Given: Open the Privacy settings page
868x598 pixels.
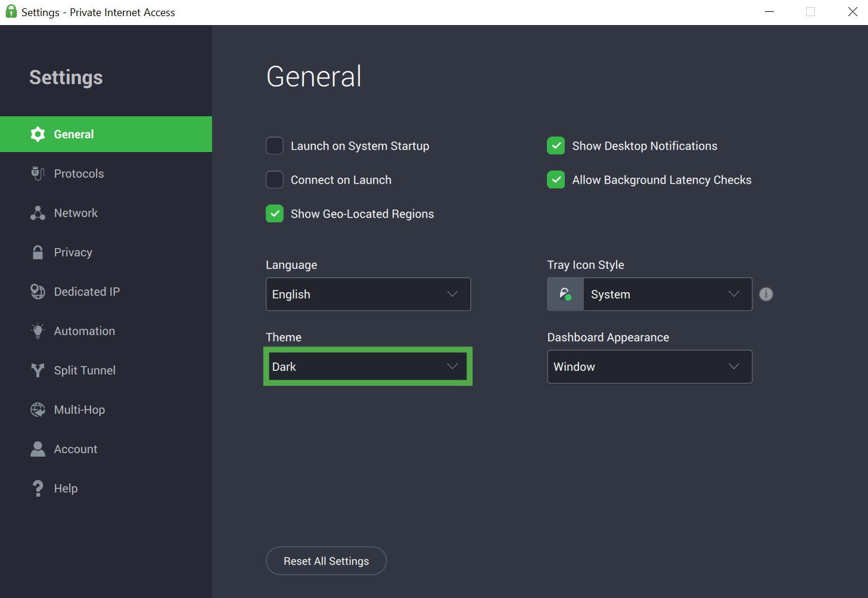Looking at the screenshot, I should point(106,252).
